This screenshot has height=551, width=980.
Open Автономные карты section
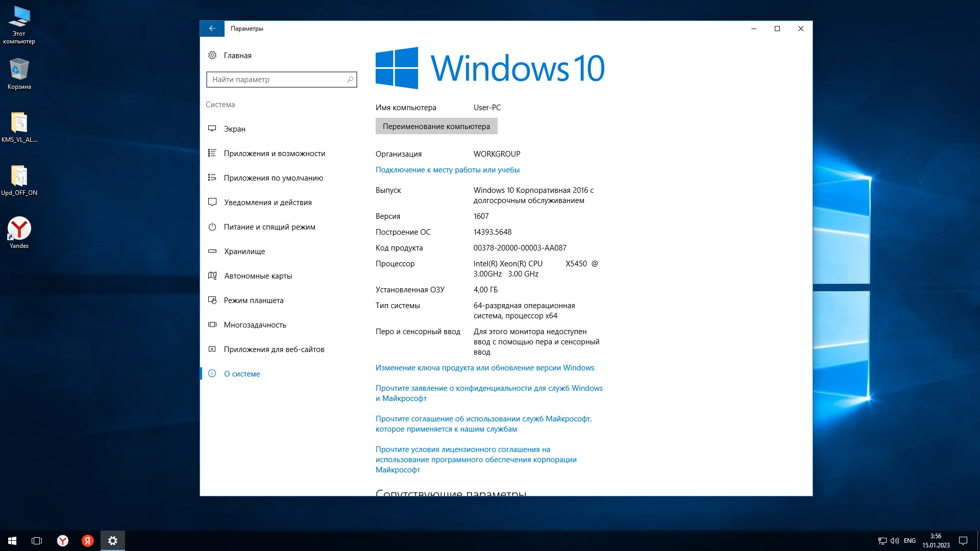click(258, 276)
